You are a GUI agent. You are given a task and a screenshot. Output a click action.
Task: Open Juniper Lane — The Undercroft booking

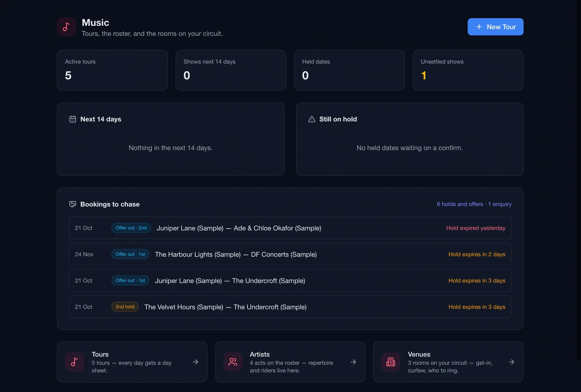pos(290,280)
